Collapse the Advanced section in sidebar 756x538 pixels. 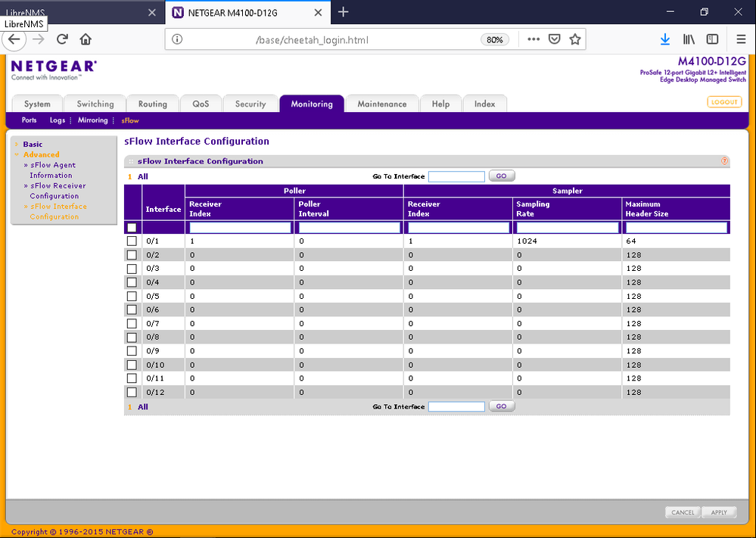(x=41, y=154)
